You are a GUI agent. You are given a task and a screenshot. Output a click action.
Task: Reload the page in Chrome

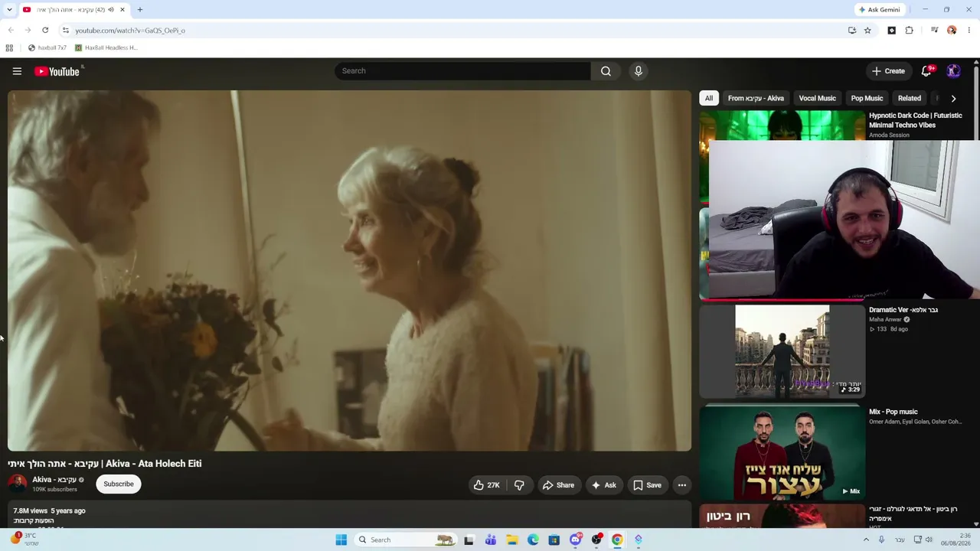(x=45, y=31)
